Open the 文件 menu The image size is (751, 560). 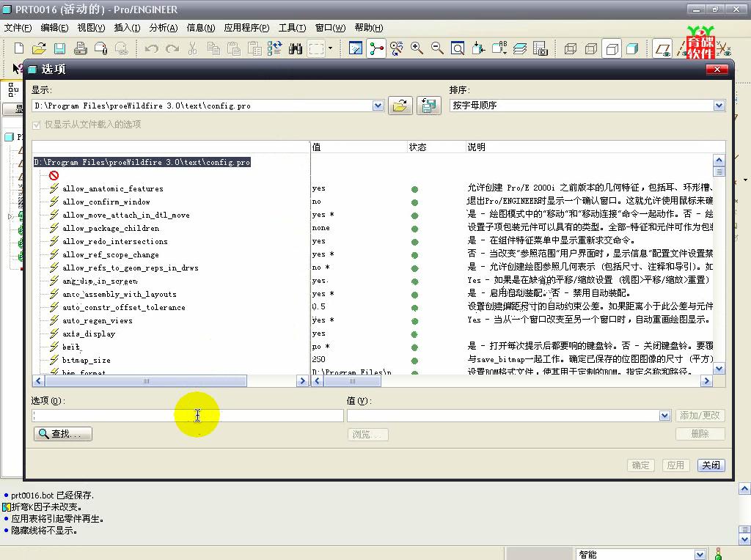pos(18,28)
